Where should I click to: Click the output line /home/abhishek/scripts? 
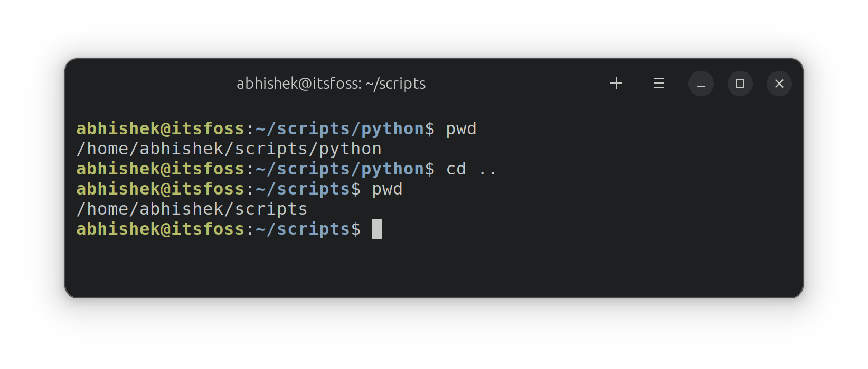tap(191, 208)
